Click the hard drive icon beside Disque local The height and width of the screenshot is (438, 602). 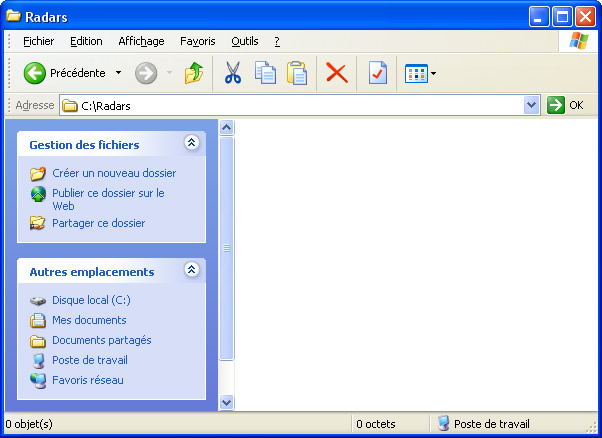(38, 301)
